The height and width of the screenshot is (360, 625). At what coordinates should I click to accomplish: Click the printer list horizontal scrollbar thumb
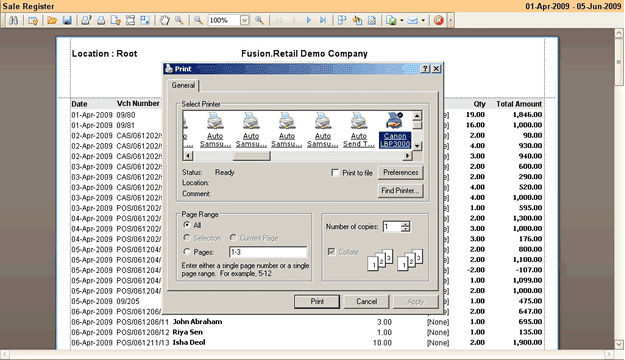click(x=251, y=156)
